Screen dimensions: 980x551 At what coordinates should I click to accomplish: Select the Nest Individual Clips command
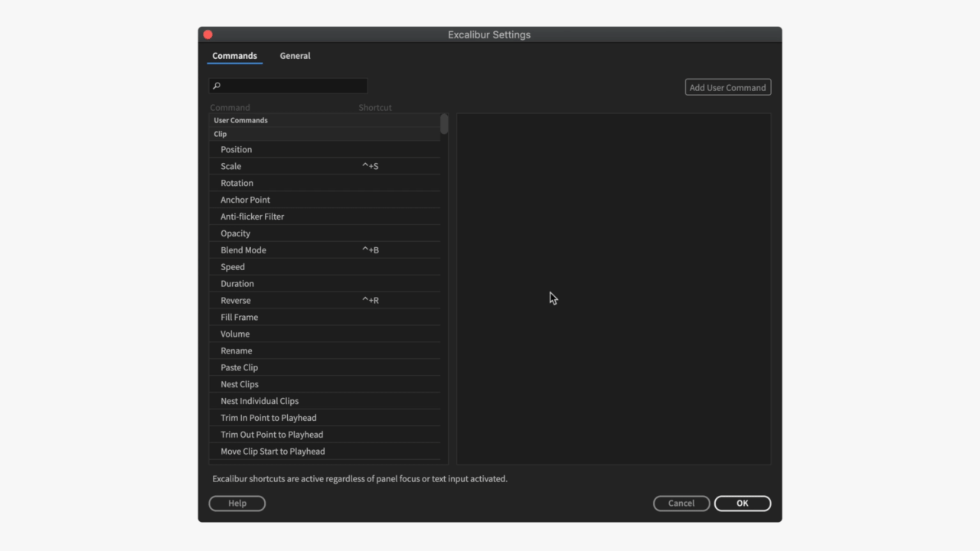(325, 402)
